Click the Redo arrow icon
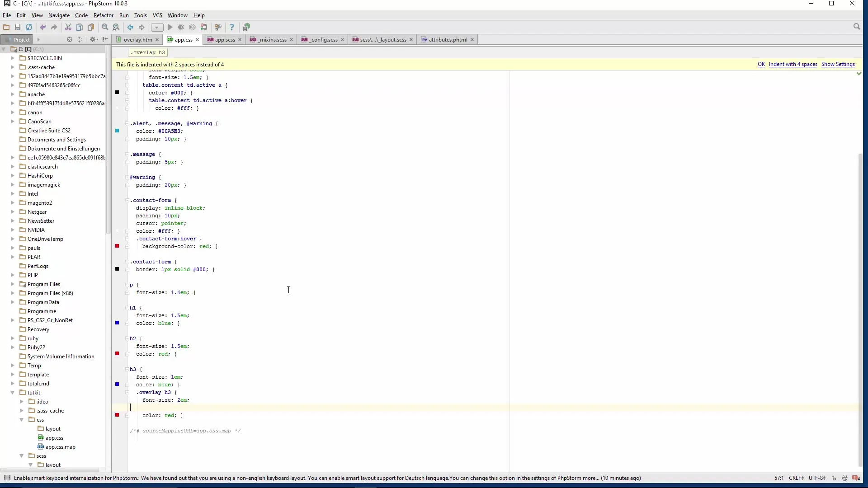Viewport: 868px width, 488px height. click(54, 27)
